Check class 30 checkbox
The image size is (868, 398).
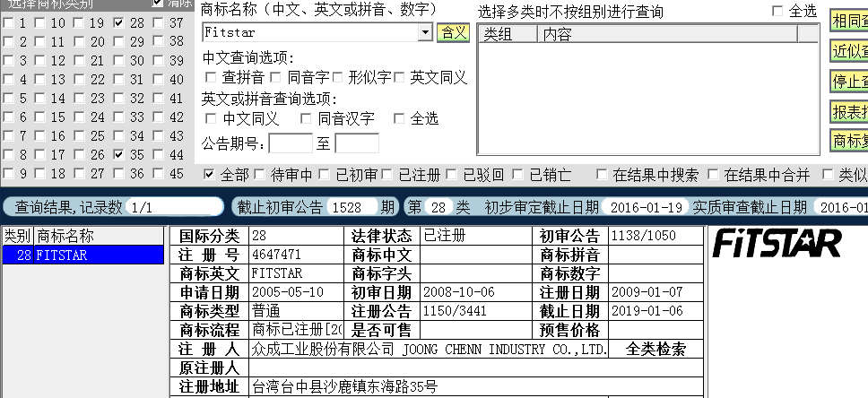coord(118,60)
